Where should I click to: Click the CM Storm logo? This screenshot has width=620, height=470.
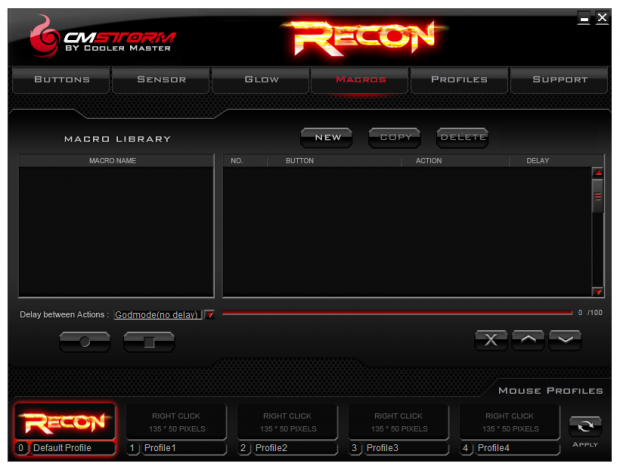(102, 37)
